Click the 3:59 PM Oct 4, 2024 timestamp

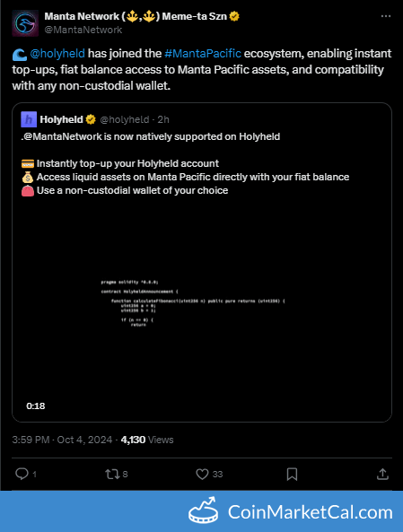[x=62, y=440]
